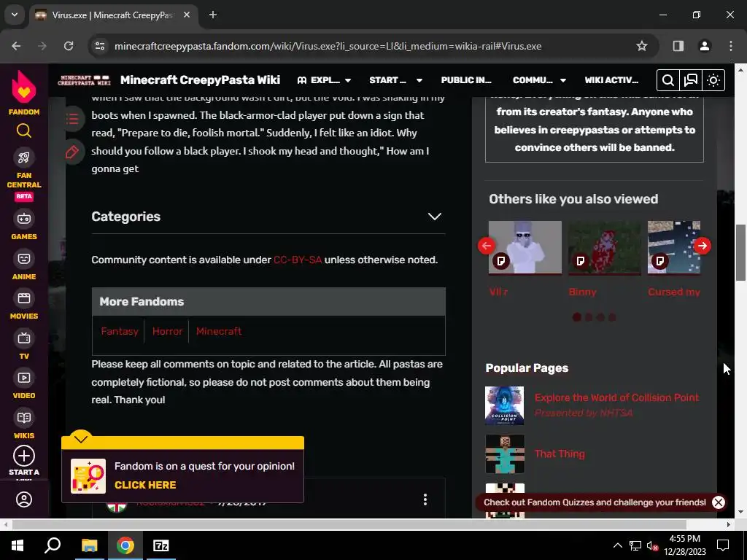Bookmark this page with the star icon
This screenshot has width=747, height=560.
point(642,46)
